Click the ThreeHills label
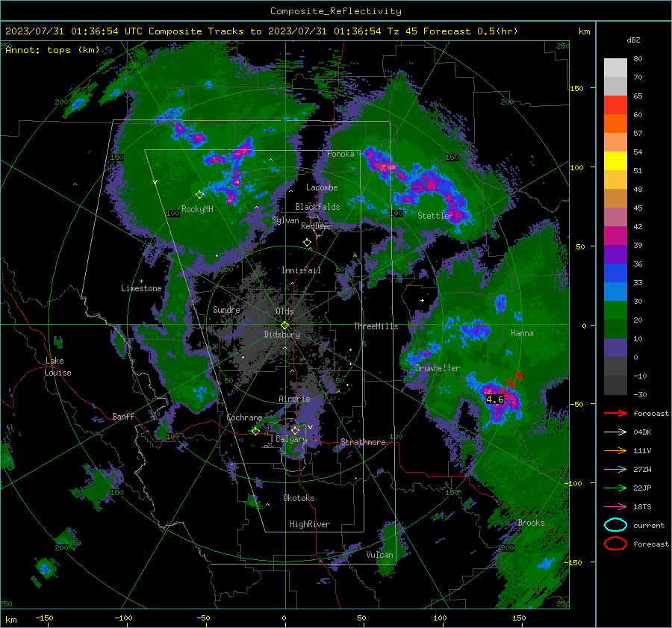 click(x=376, y=326)
